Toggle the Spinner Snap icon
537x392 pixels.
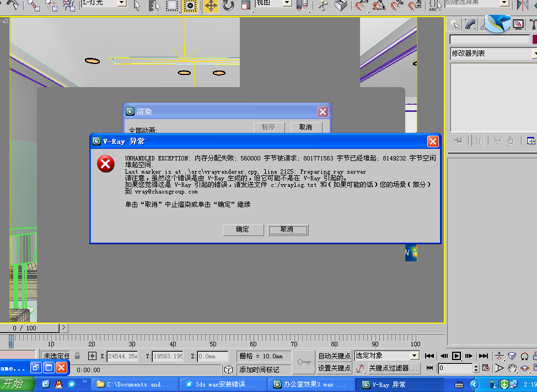[415, 5]
